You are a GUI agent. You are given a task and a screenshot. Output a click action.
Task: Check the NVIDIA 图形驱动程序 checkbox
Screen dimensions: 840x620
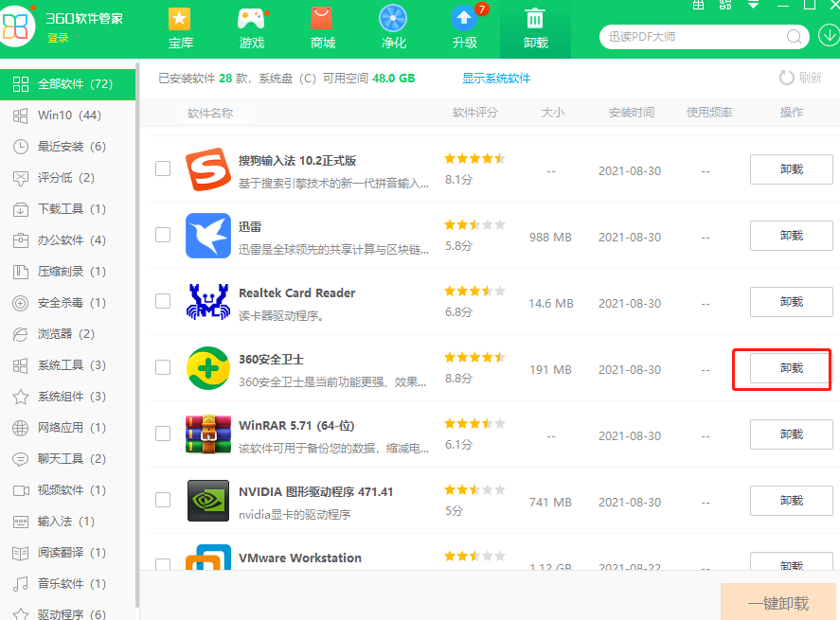point(163,500)
